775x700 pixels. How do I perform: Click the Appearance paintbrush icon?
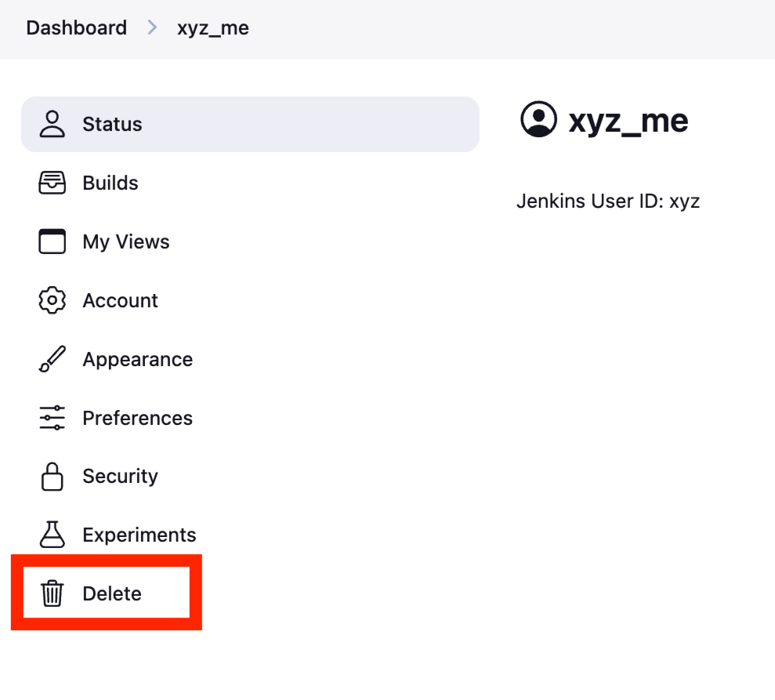(x=53, y=359)
